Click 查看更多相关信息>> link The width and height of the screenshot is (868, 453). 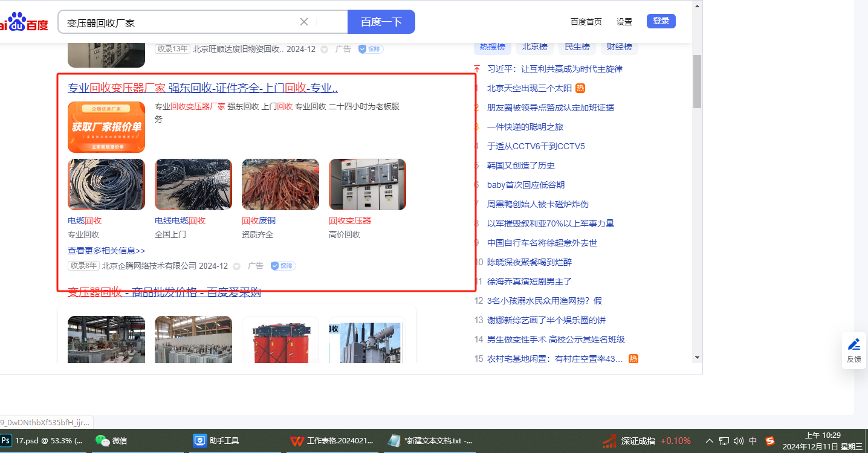point(106,251)
